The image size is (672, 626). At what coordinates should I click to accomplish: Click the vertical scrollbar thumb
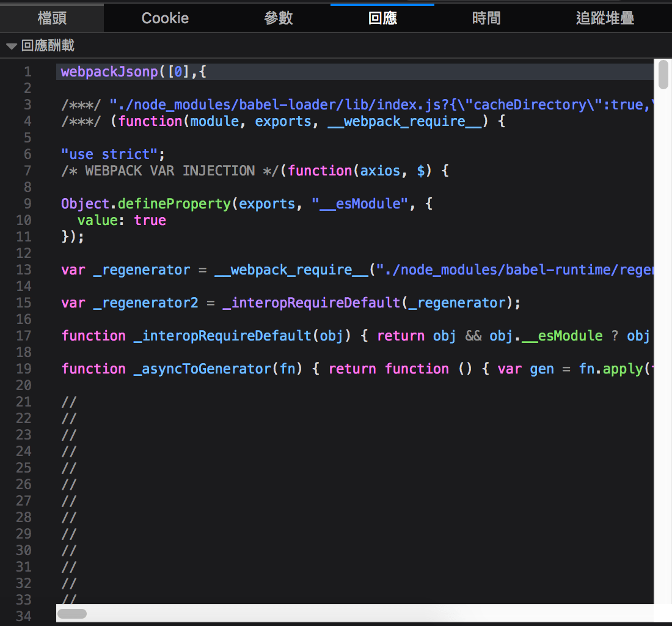pos(663,75)
